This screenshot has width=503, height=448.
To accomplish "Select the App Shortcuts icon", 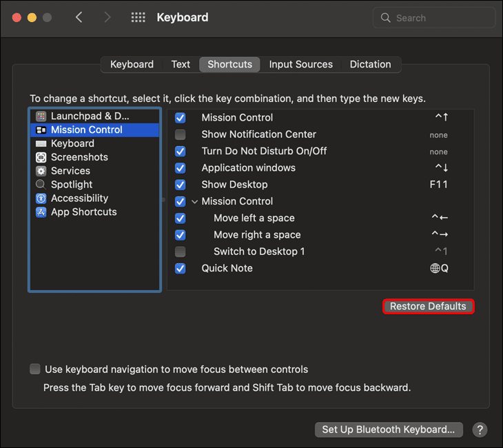I will click(41, 212).
